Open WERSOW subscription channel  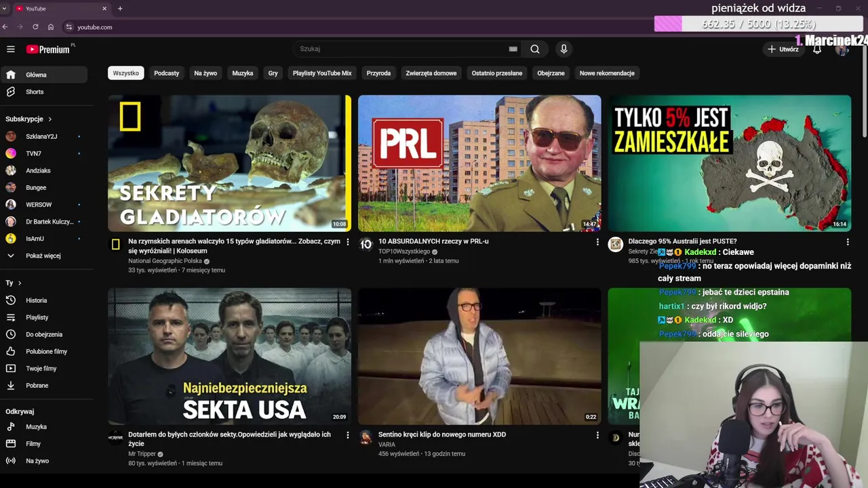pyautogui.click(x=44, y=204)
